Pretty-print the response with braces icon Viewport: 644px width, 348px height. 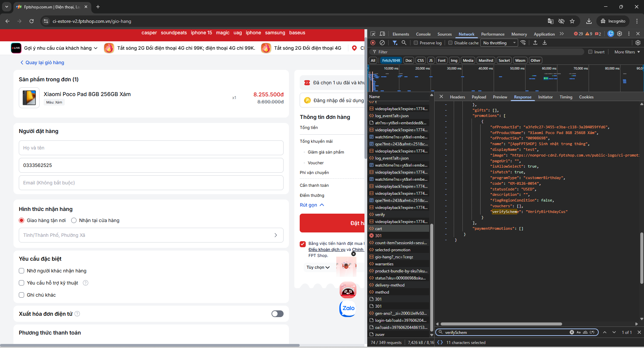pos(440,342)
